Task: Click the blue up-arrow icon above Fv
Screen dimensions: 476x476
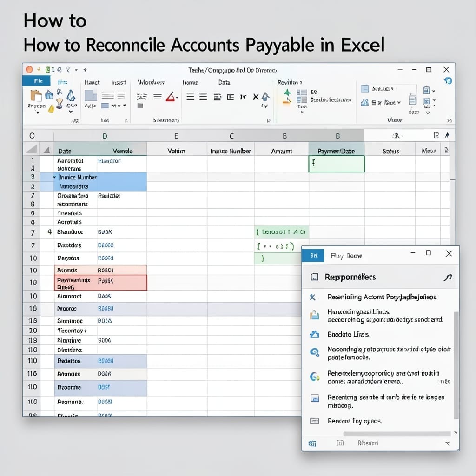Action: (x=265, y=97)
